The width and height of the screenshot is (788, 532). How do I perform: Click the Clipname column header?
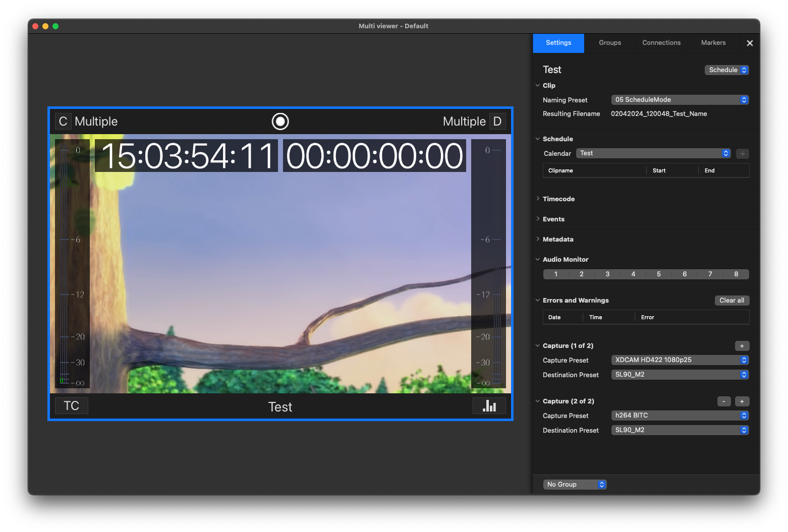(595, 170)
